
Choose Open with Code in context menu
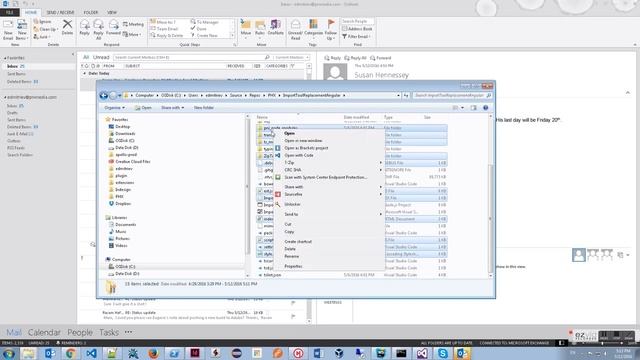pos(299,156)
